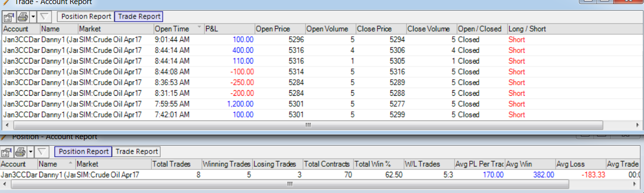Sort trades by P&L column header
Viewport: 644px width, 193px height.
pos(229,29)
